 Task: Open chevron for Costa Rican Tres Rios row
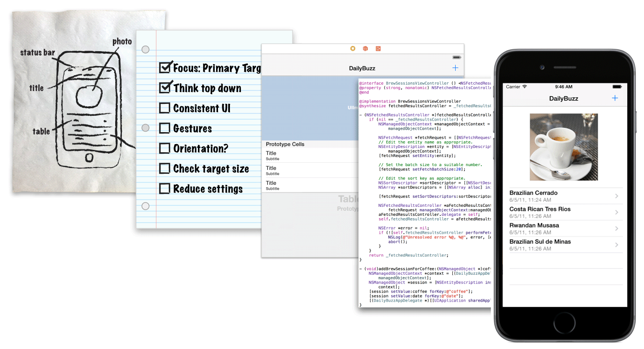pos(617,213)
